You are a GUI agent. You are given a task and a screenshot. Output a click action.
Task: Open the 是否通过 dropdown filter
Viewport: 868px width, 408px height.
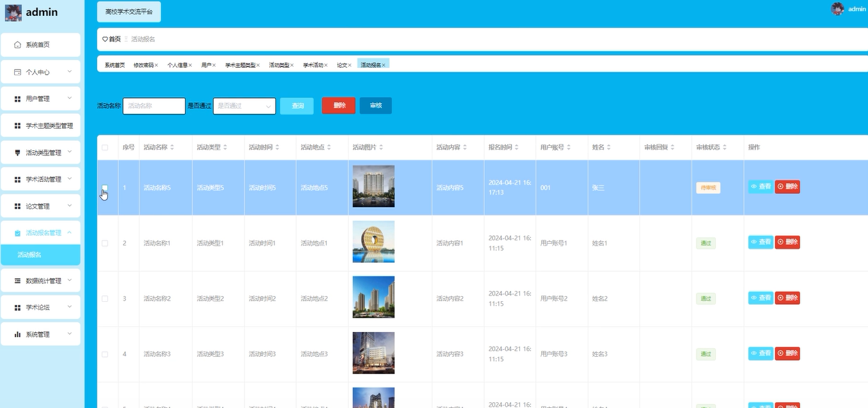pos(244,106)
